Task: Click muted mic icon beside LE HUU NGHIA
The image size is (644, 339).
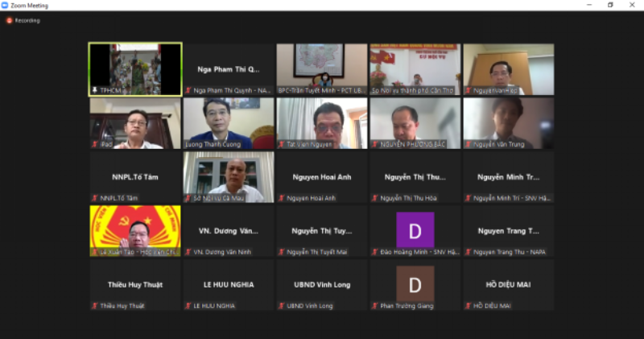Action: [188, 306]
